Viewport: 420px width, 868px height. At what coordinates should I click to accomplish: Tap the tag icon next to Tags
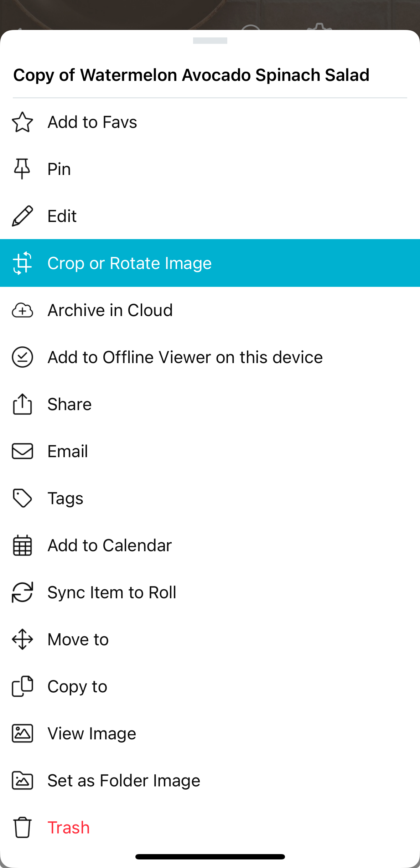pyautogui.click(x=22, y=498)
